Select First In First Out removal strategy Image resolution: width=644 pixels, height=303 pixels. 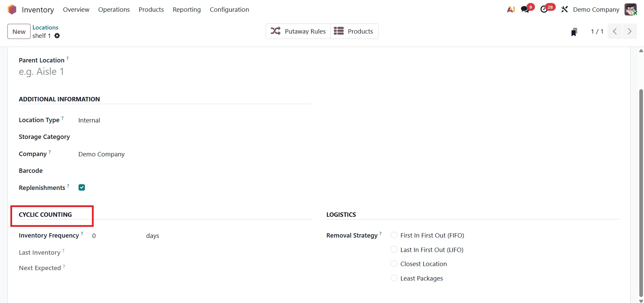click(393, 235)
